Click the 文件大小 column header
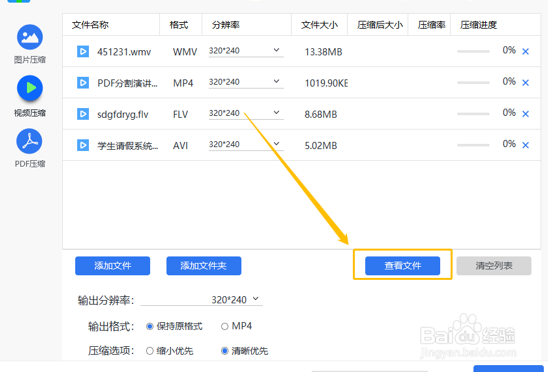 point(319,25)
